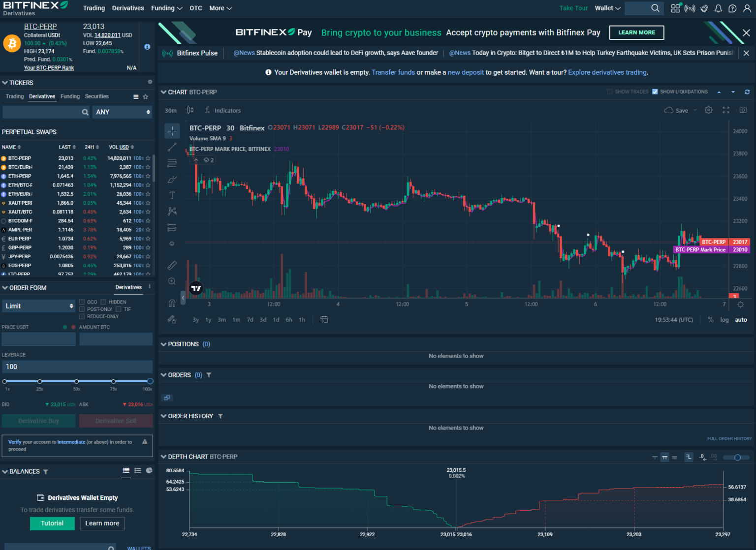This screenshot has width=756, height=550.
Task: Take a chart snapshot with the camera icon
Action: [x=743, y=110]
